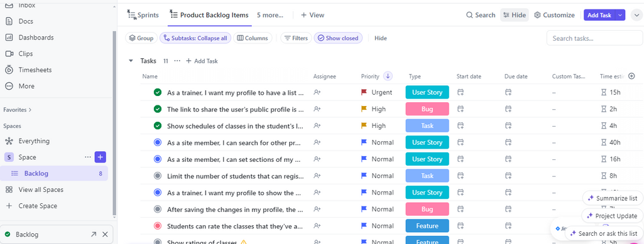Open the Tasks group ellipsis menu
Viewport: 644px width, 244px height.
pos(177,61)
